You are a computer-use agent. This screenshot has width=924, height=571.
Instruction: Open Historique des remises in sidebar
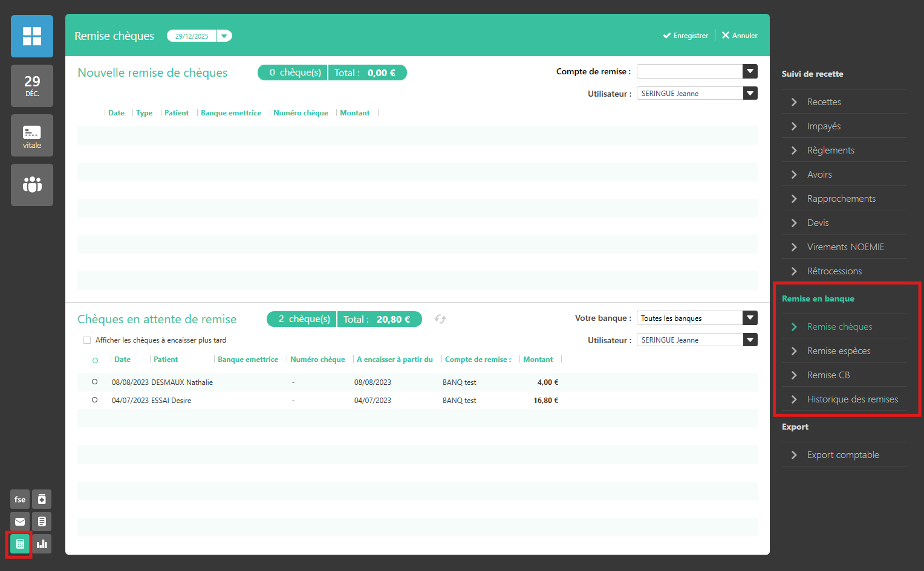(852, 399)
